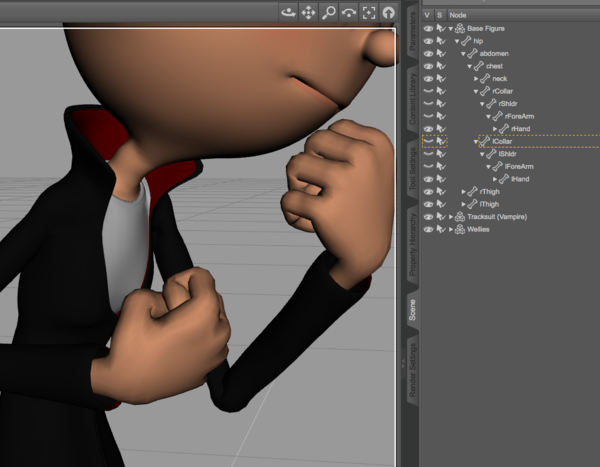Select the rShldr tree row label
This screenshot has height=467, width=600.
[x=508, y=104]
